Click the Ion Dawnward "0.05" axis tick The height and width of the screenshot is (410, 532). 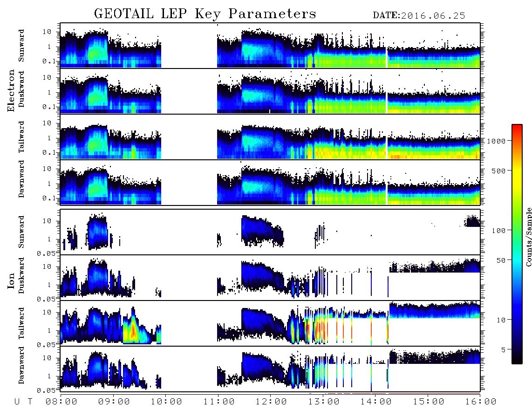[x=46, y=390]
